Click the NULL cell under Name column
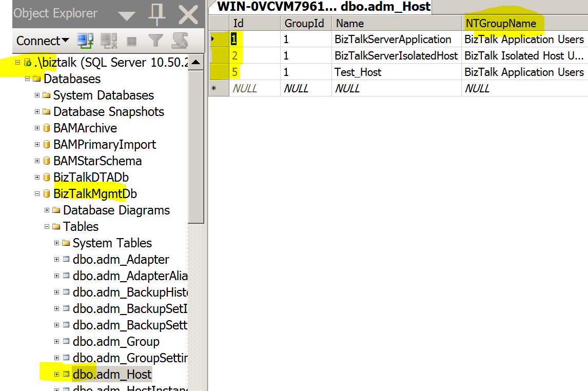The width and height of the screenshot is (588, 391). click(397, 88)
